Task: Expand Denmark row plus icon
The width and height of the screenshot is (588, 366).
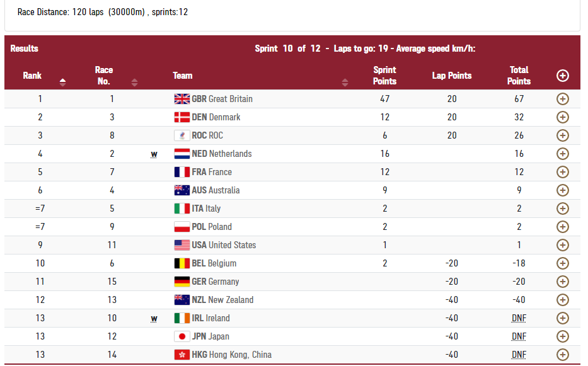Action: pos(562,117)
